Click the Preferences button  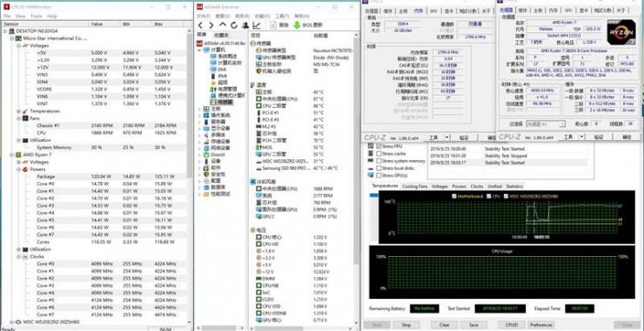pos(541,325)
